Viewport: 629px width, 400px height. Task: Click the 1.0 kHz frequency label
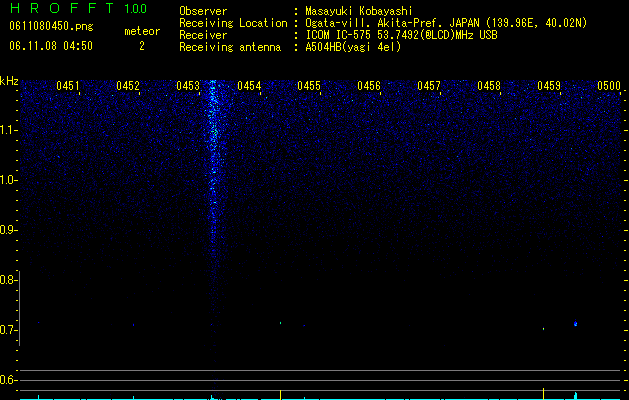(x=8, y=180)
